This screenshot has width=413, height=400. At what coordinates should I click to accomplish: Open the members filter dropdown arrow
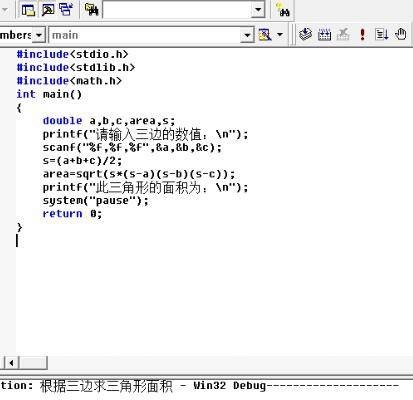39,35
